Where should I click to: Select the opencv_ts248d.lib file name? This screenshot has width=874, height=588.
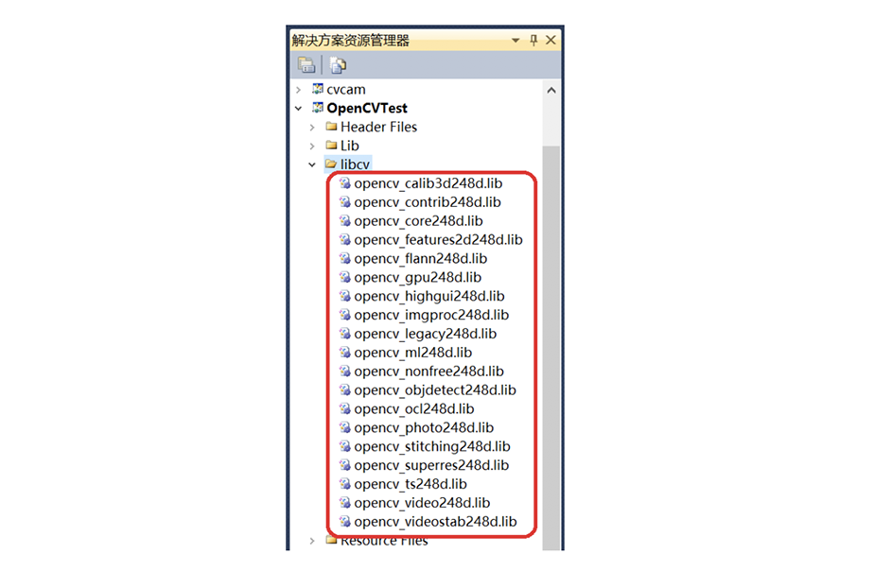pyautogui.click(x=411, y=484)
